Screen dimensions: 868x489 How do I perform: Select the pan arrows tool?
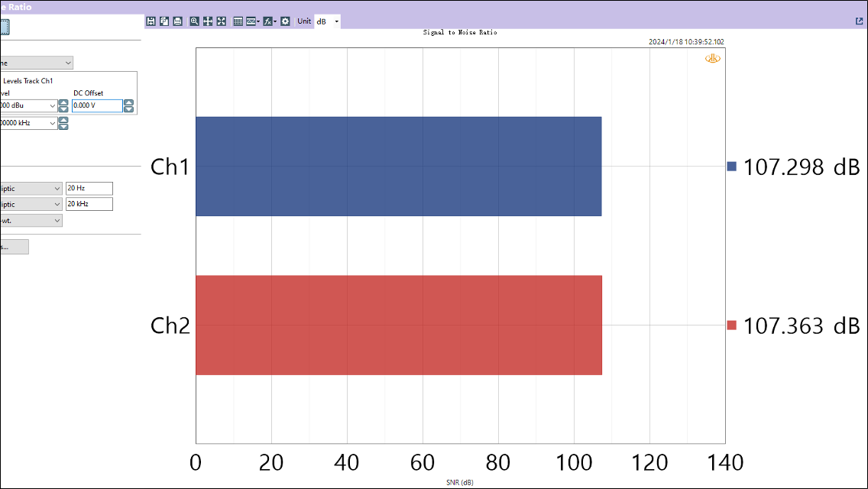pyautogui.click(x=208, y=21)
